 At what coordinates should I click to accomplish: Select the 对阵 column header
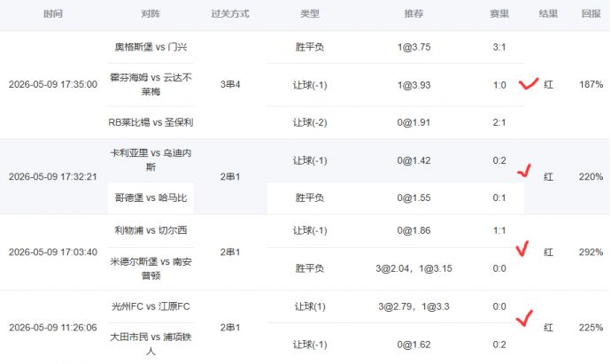click(151, 14)
